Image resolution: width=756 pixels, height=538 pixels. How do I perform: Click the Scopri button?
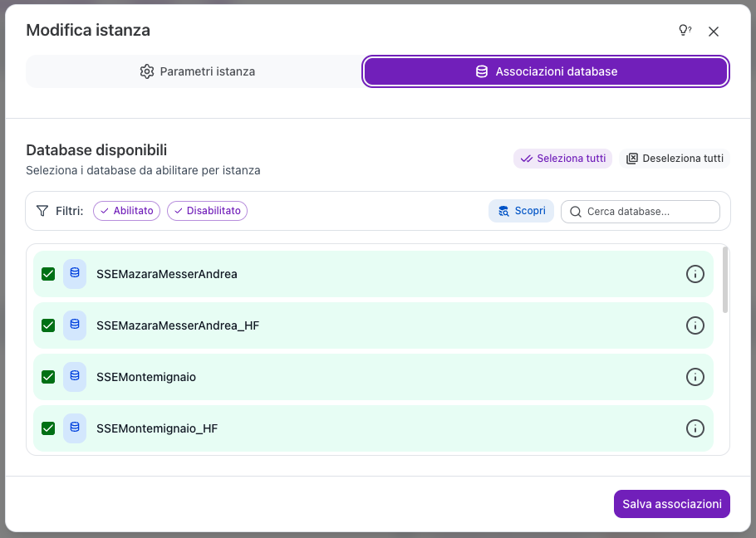521,211
